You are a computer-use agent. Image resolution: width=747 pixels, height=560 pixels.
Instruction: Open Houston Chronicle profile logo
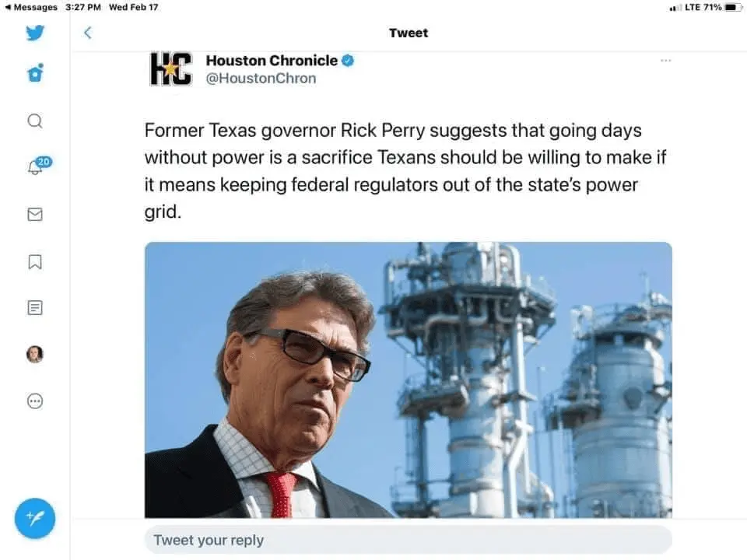pyautogui.click(x=171, y=69)
